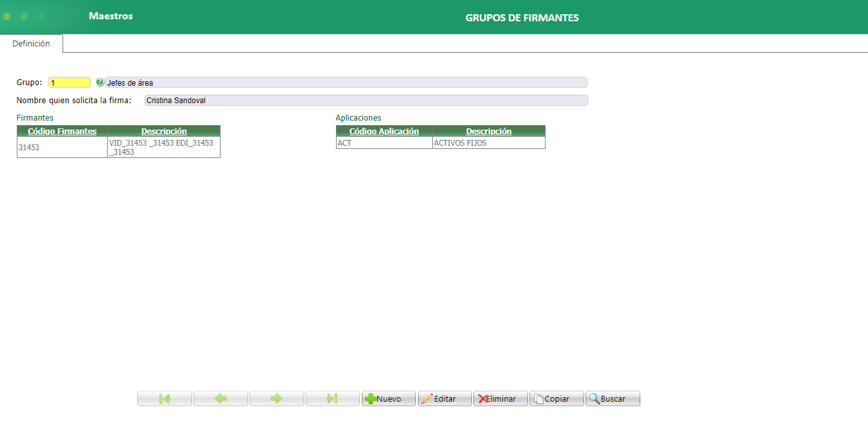Image resolution: width=868 pixels, height=432 pixels.
Task: Open the Maestros menu in header
Action: (111, 15)
